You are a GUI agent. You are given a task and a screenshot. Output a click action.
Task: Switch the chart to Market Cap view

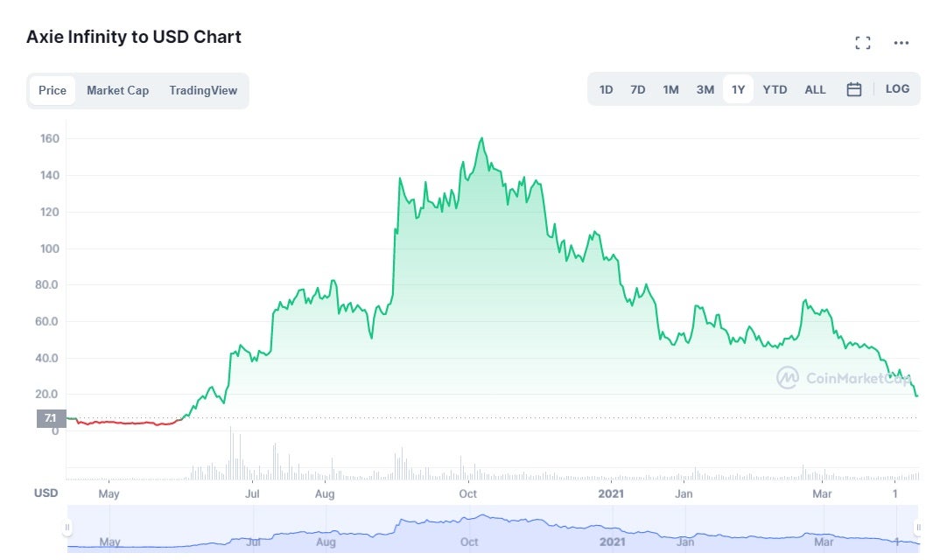point(117,90)
